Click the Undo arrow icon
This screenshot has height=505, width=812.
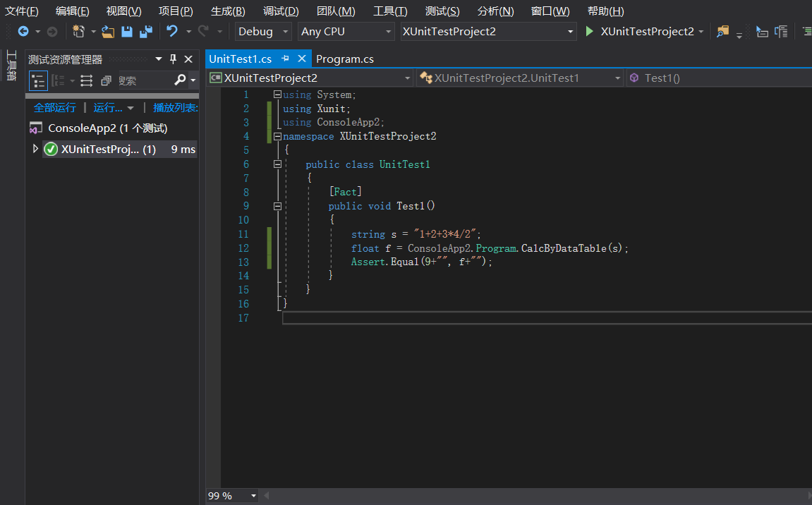tap(172, 32)
